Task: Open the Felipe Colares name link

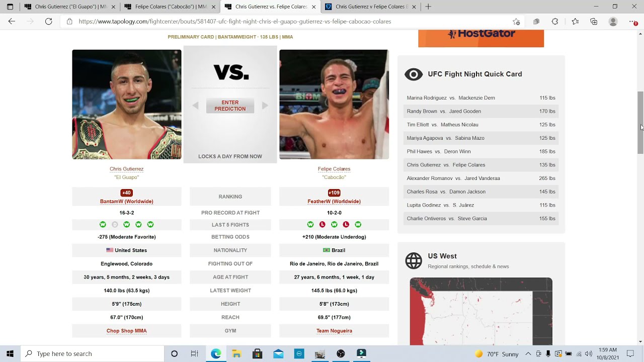Action: 334,169
